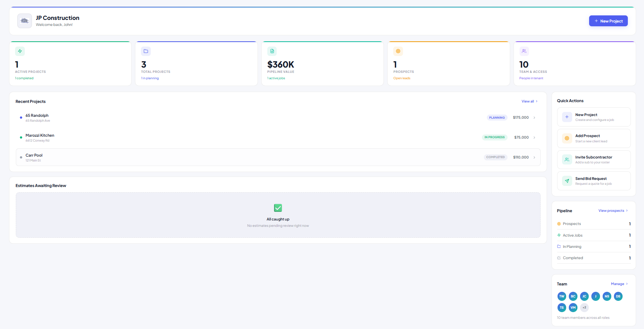Click the $75,000 value
The image size is (644, 329).
521,137
